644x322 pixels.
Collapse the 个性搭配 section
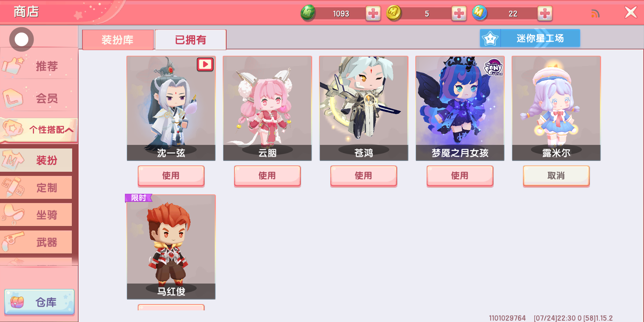[39, 130]
